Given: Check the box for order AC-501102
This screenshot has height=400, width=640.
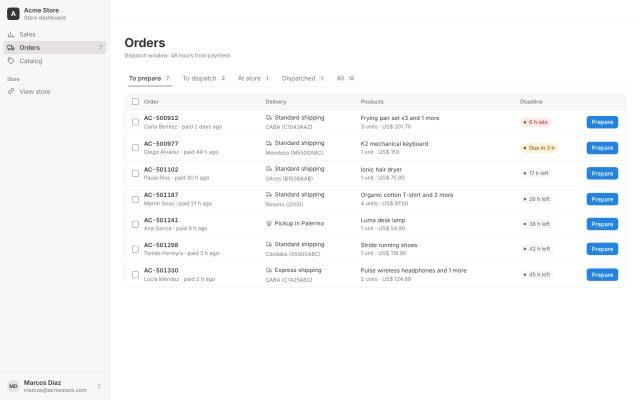Looking at the screenshot, I should pyautogui.click(x=136, y=173).
